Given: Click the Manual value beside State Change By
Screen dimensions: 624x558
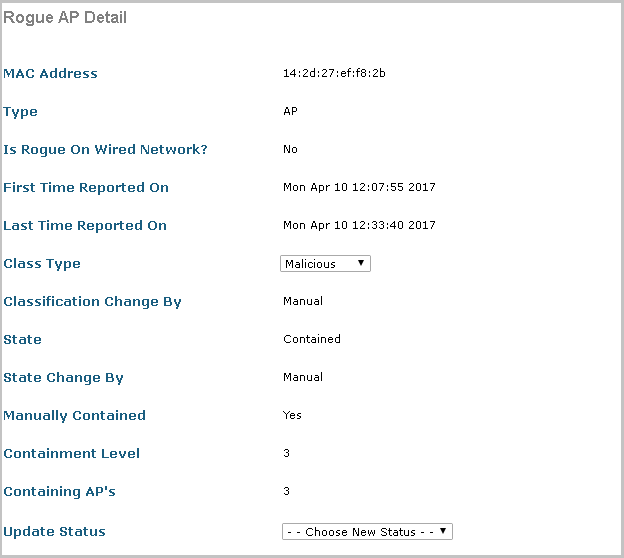Looking at the screenshot, I should pyautogui.click(x=303, y=377).
